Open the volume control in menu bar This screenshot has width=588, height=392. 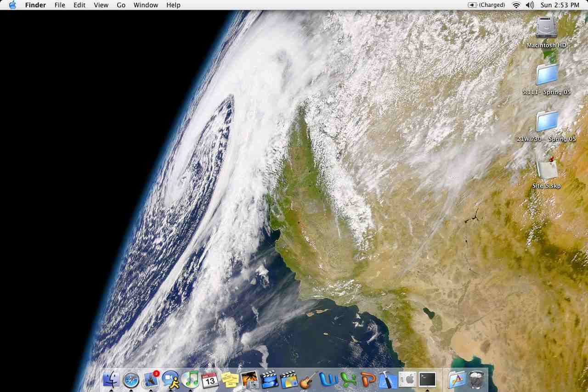[530, 5]
